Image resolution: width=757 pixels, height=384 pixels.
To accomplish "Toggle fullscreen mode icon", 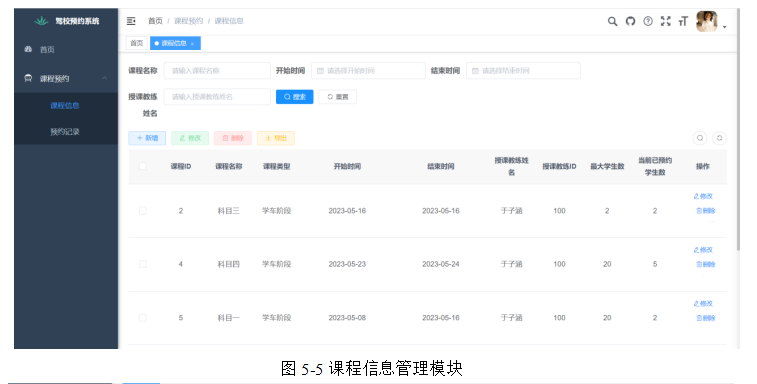I will click(x=666, y=21).
